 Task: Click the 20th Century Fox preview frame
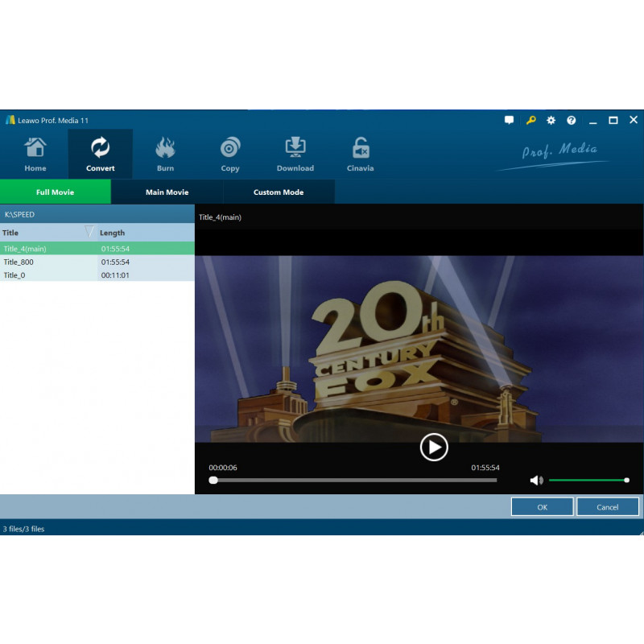pos(419,349)
